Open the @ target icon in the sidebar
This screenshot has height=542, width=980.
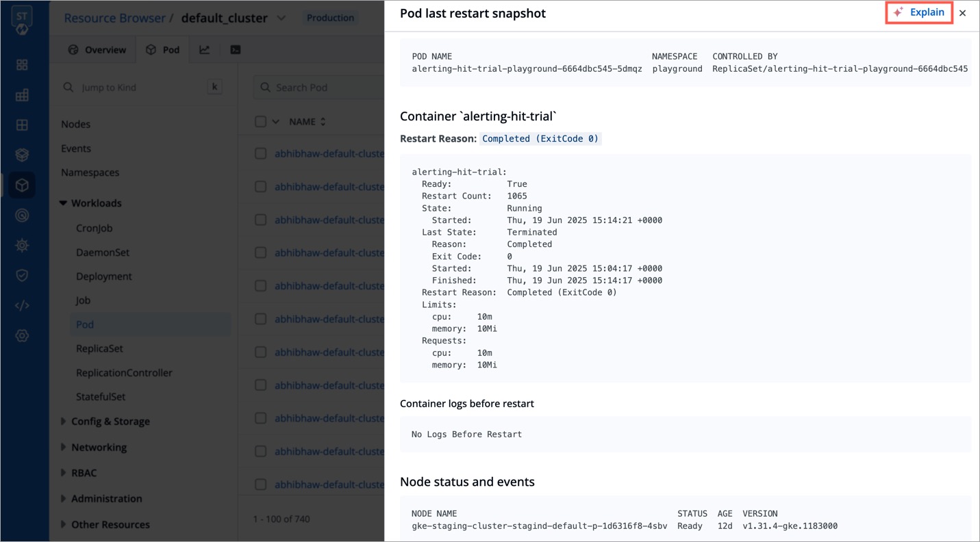pyautogui.click(x=22, y=215)
